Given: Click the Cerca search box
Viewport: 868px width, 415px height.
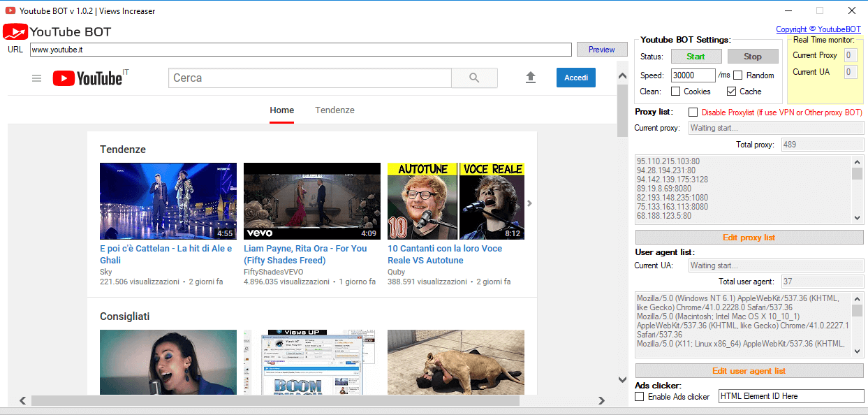Looking at the screenshot, I should pyautogui.click(x=310, y=78).
